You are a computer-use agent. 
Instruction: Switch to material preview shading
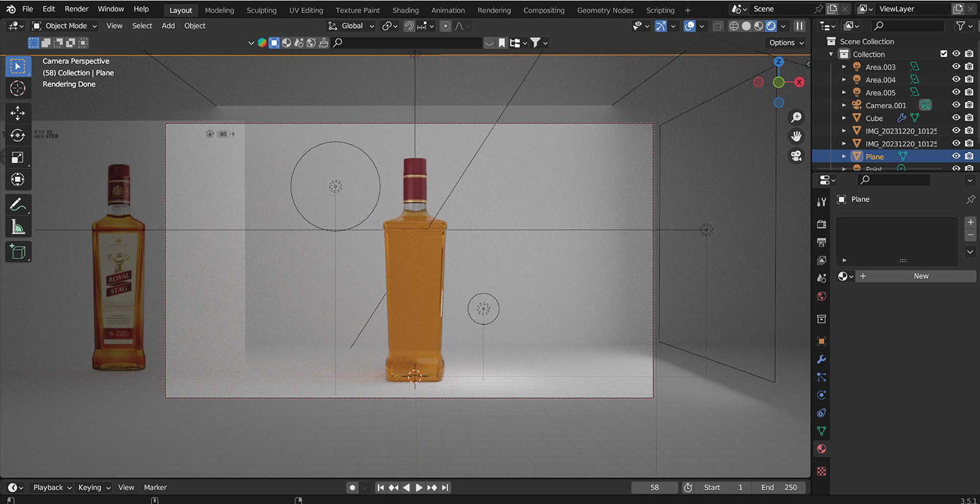[759, 26]
